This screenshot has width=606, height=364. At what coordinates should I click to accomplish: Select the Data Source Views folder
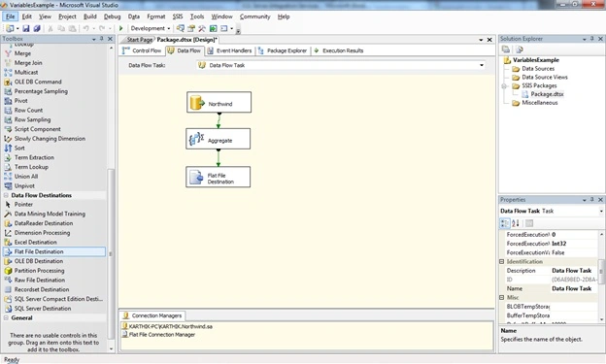click(x=544, y=77)
